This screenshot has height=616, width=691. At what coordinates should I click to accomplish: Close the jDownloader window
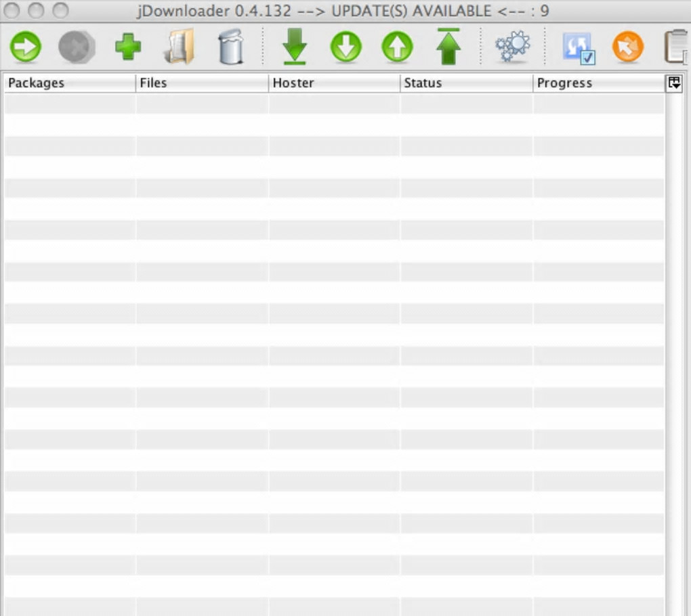click(x=11, y=11)
